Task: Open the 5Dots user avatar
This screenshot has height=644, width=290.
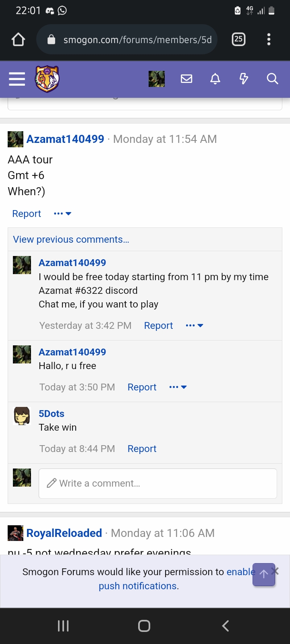Action: tap(22, 416)
